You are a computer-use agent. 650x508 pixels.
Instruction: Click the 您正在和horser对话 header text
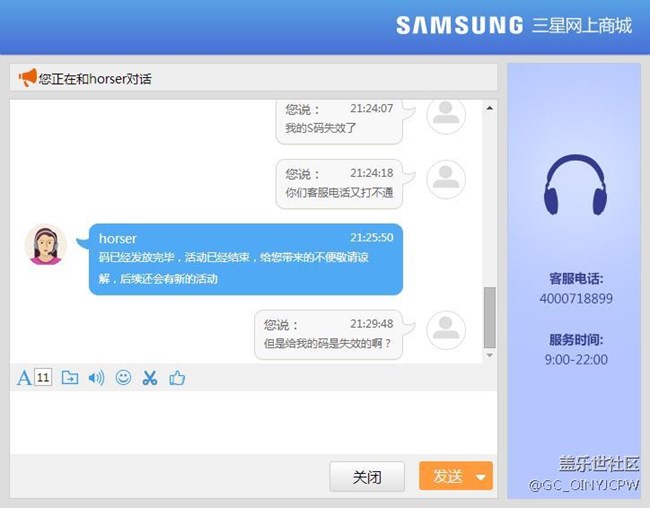point(95,78)
